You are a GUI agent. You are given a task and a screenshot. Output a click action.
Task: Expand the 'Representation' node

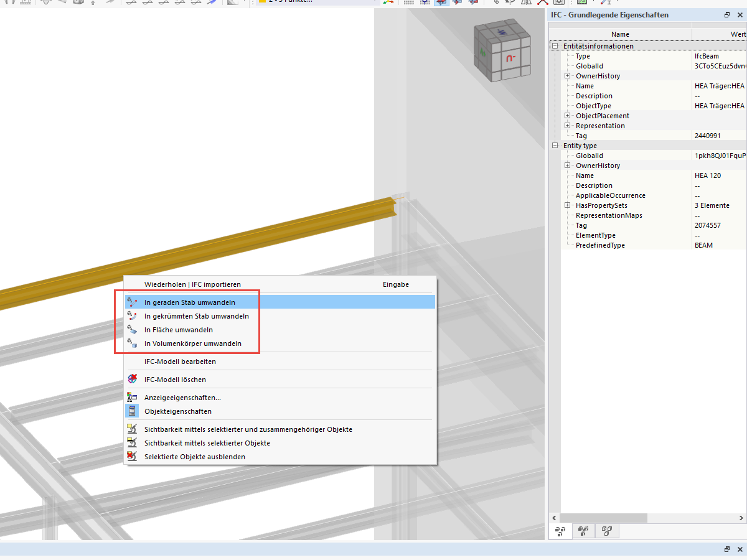(x=567, y=126)
